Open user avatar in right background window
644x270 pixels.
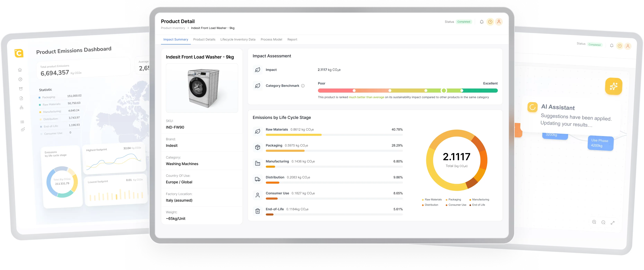pyautogui.click(x=628, y=46)
